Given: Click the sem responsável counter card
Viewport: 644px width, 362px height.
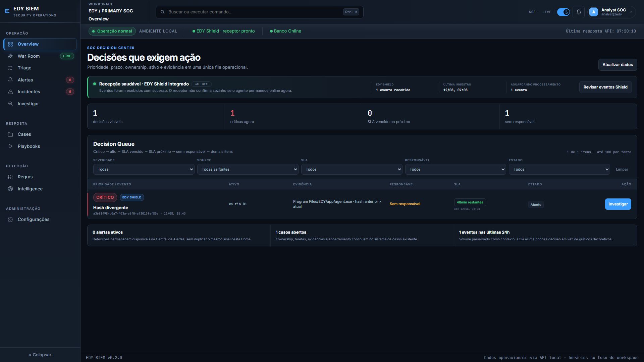Looking at the screenshot, I should [x=568, y=117].
